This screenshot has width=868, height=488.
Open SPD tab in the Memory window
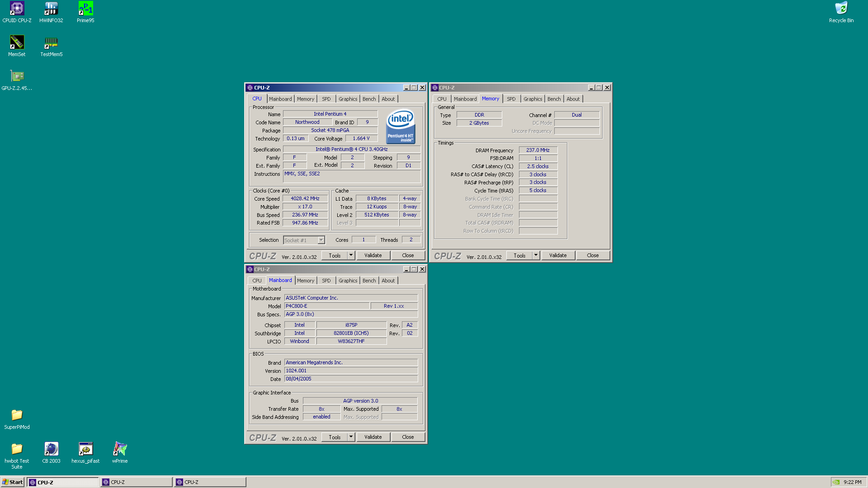[x=511, y=99]
